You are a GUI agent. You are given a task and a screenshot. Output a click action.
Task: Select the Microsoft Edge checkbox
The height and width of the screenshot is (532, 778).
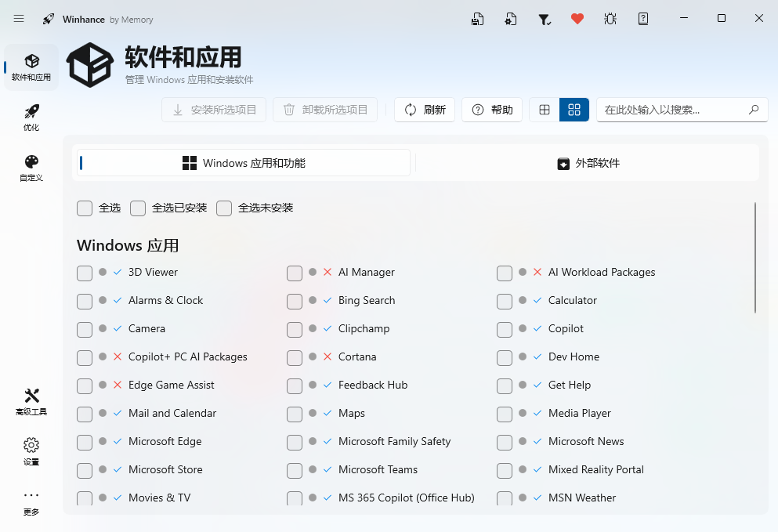tap(85, 443)
